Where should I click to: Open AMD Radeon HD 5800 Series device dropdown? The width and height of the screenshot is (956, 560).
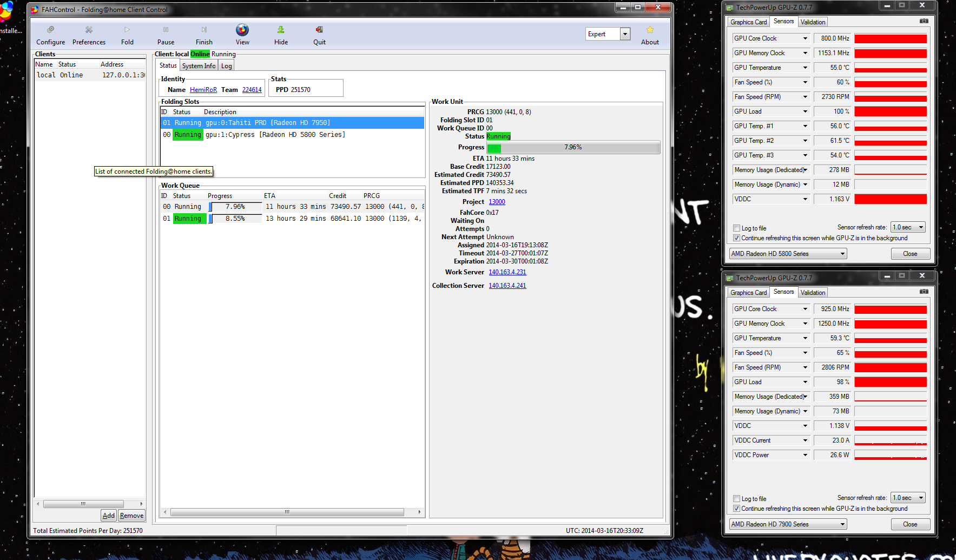click(x=788, y=254)
